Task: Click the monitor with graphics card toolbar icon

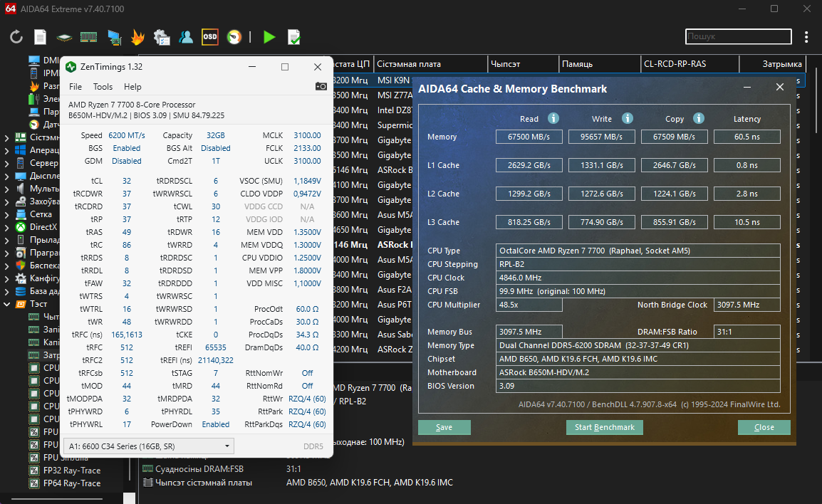Action: 114,37
